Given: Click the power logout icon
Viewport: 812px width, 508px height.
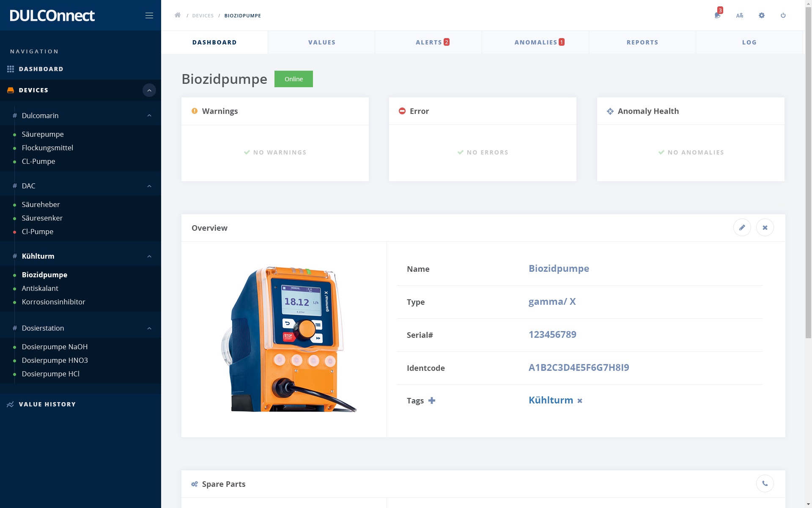Looking at the screenshot, I should 783,15.
